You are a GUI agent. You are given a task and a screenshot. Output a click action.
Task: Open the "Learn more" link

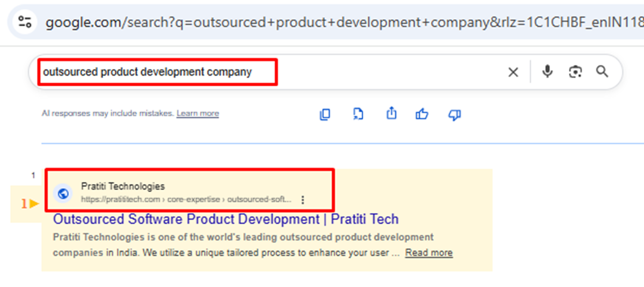tap(197, 113)
